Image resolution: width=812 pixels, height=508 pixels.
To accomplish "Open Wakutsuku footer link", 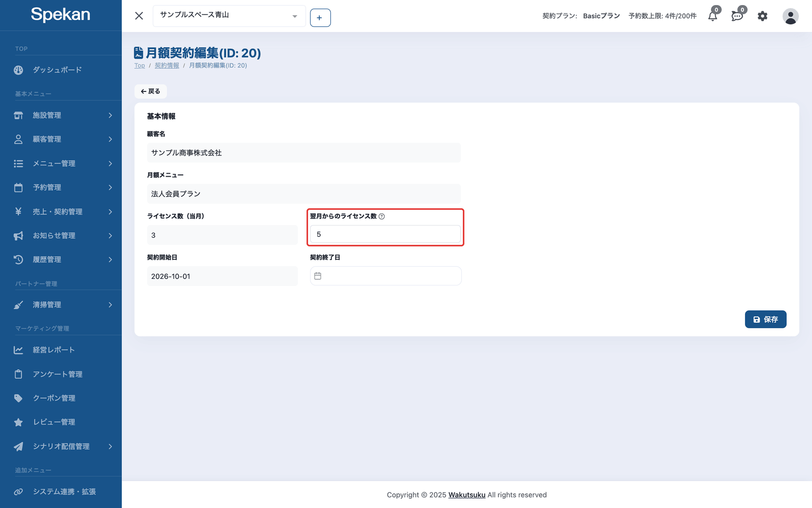I will pos(467,495).
